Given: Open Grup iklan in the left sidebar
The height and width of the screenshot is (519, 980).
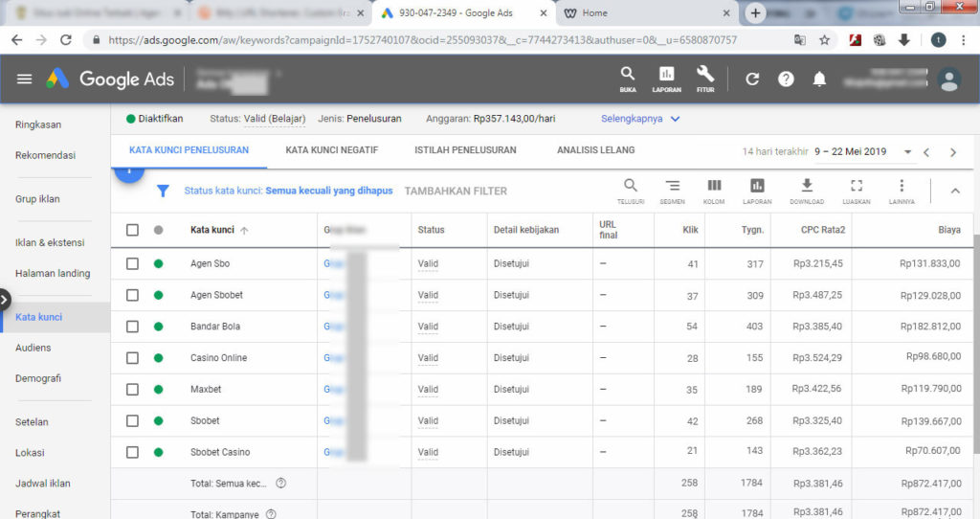Looking at the screenshot, I should pos(37,199).
